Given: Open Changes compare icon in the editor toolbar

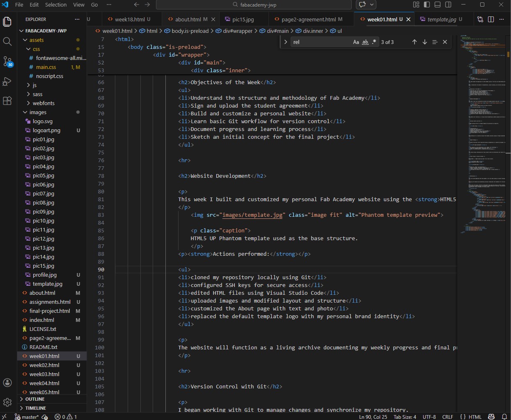Looking at the screenshot, I should (x=480, y=19).
